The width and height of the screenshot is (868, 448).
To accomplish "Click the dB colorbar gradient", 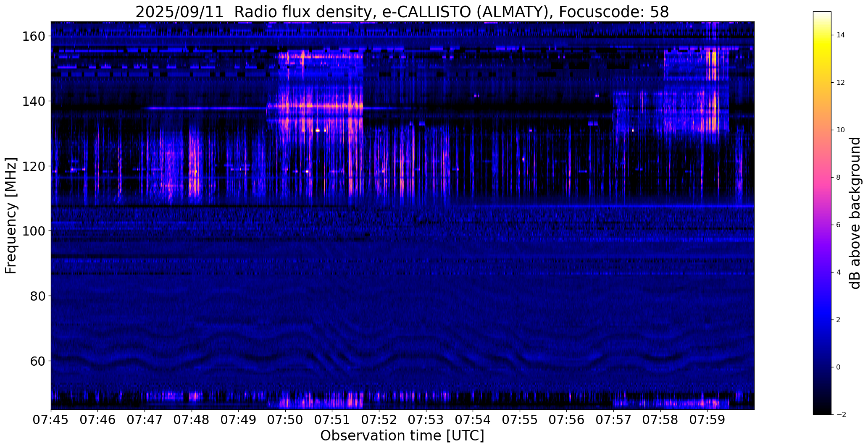I will tap(822, 213).
